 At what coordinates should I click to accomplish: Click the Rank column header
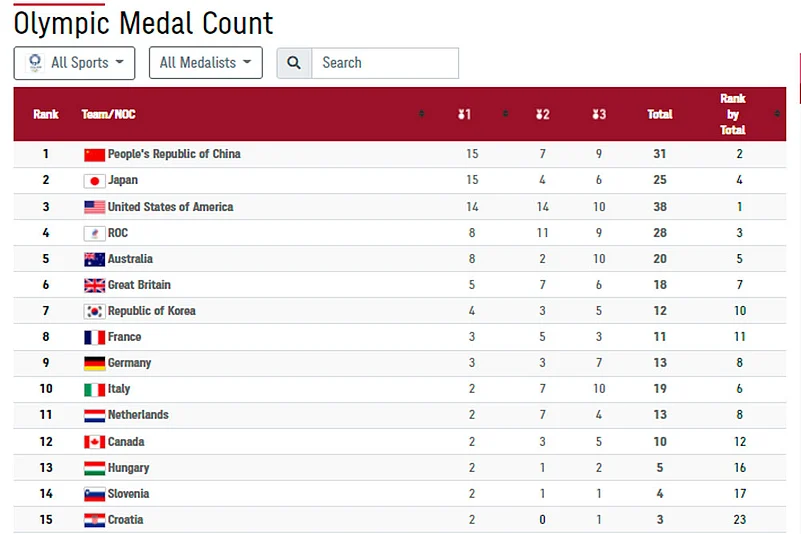pos(46,115)
